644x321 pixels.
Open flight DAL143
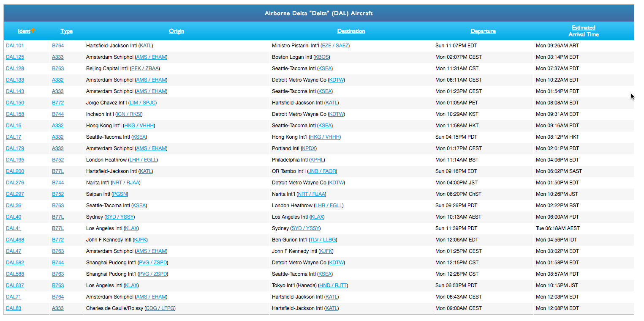tap(15, 91)
